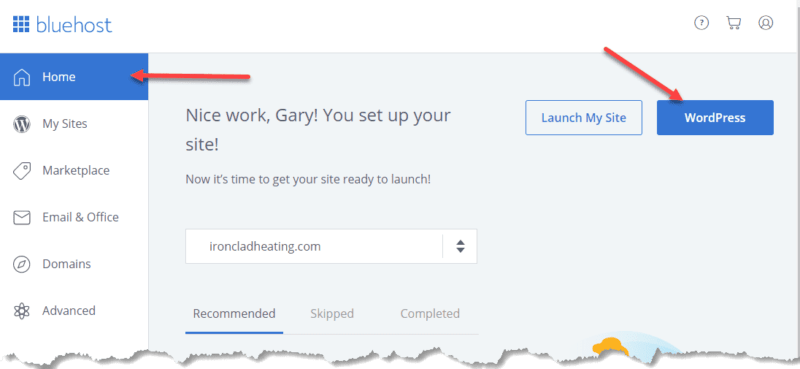Open the ironcladheating.com site selector
Screen dimensions: 800x369
pyautogui.click(x=331, y=246)
